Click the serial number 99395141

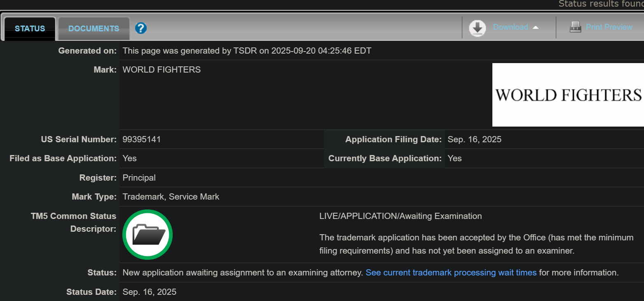[x=142, y=139]
